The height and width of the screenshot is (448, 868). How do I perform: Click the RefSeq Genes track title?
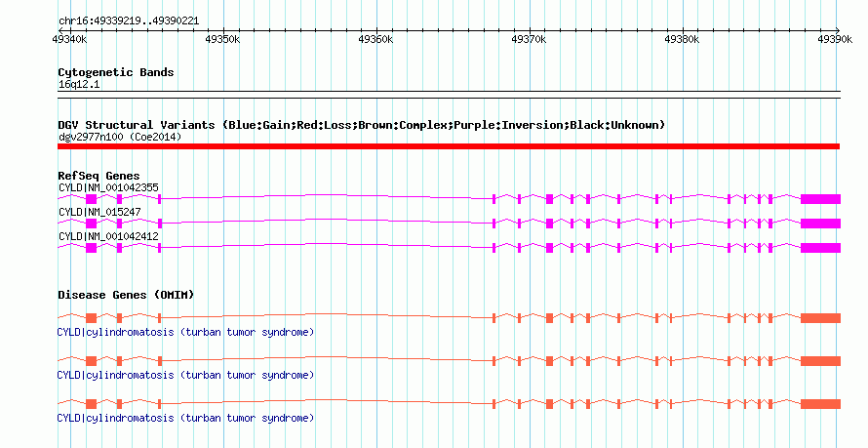[99, 176]
